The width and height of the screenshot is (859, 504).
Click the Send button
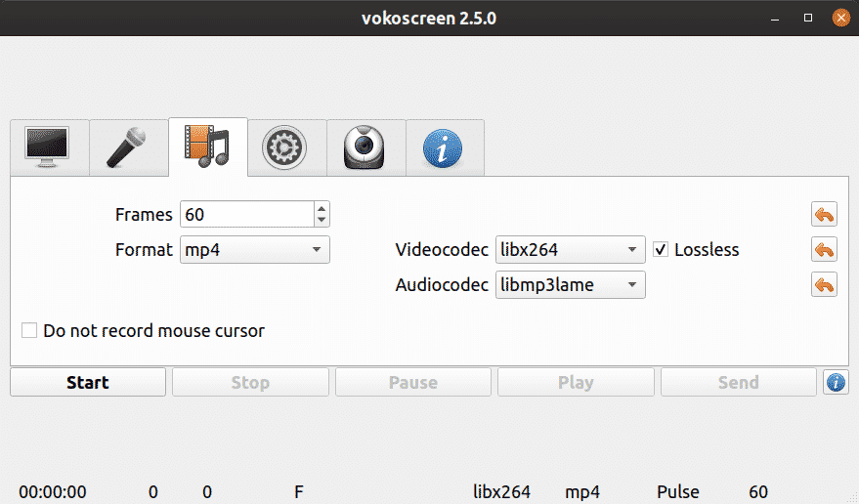[x=738, y=382]
